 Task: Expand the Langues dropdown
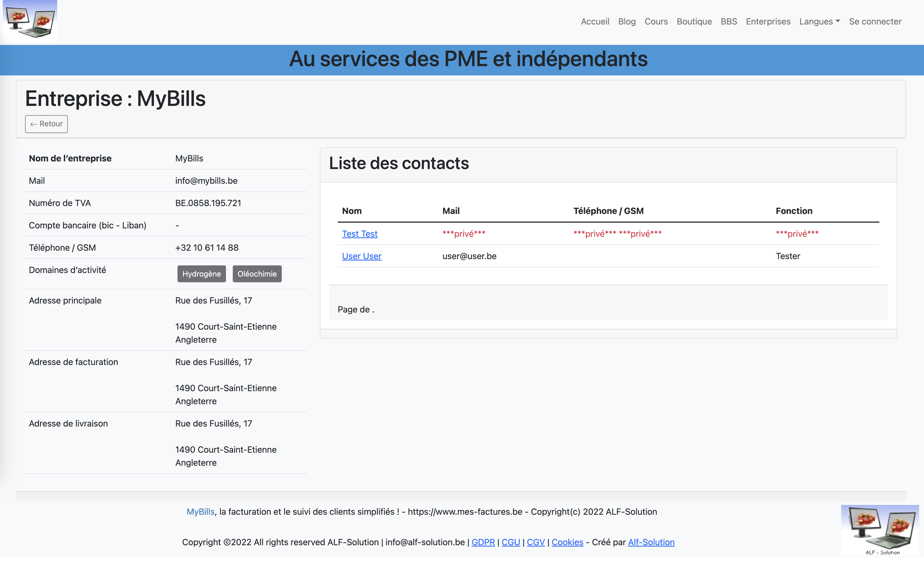tap(819, 22)
